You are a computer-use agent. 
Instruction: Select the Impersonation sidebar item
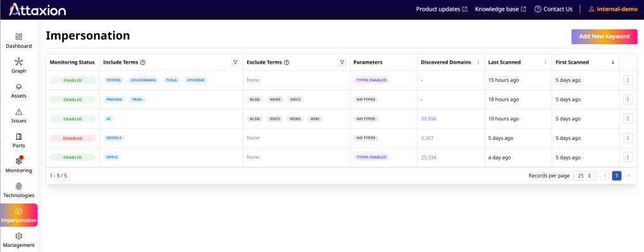(18, 215)
